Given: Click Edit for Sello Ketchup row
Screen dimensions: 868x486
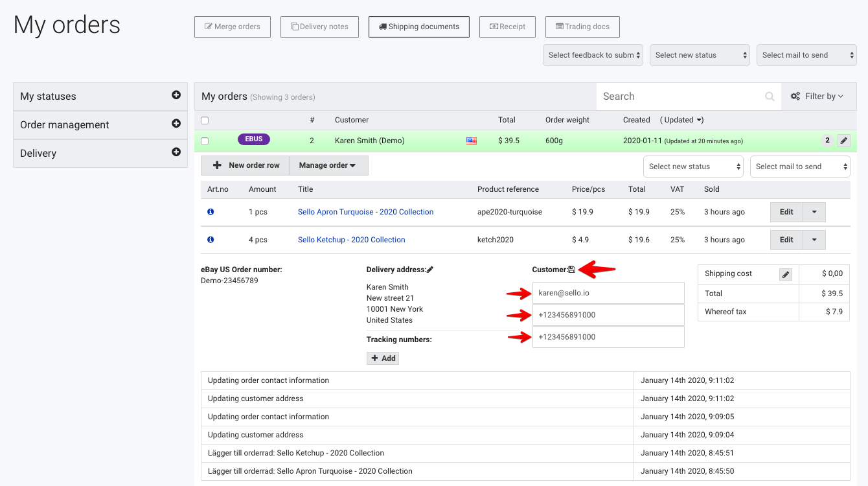Looking at the screenshot, I should [x=786, y=240].
